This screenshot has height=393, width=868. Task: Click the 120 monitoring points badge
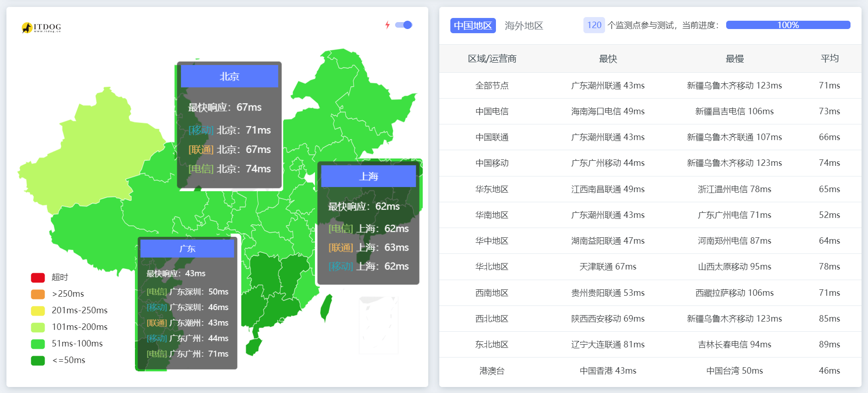[594, 25]
